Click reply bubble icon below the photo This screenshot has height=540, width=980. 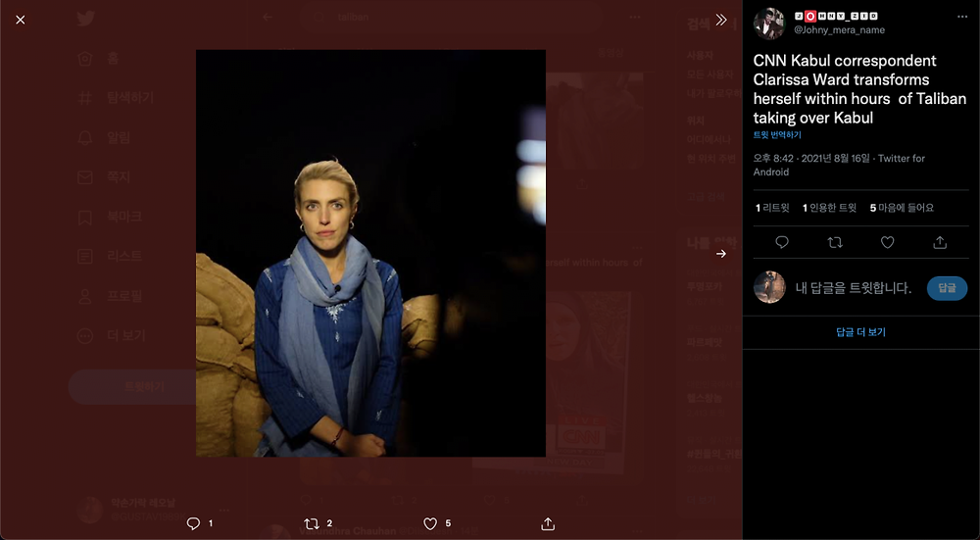coord(194,523)
